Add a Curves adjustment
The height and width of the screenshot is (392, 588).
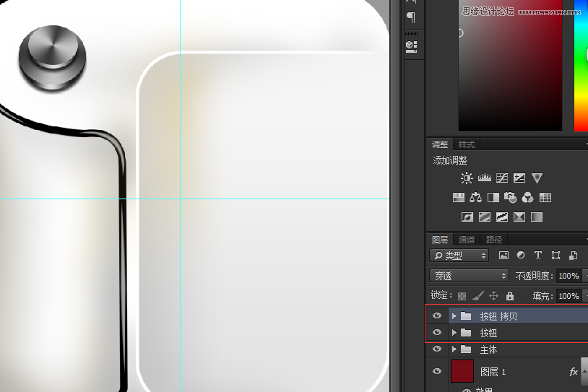pos(502,178)
